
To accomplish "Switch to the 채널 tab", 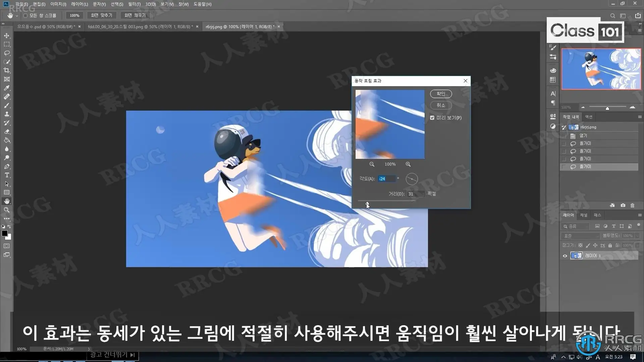I will [584, 215].
